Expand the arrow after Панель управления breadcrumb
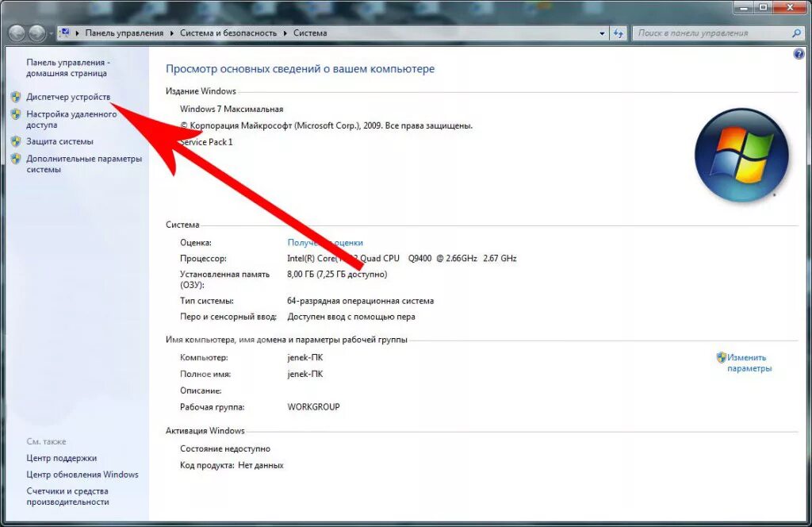The image size is (812, 527). click(171, 33)
